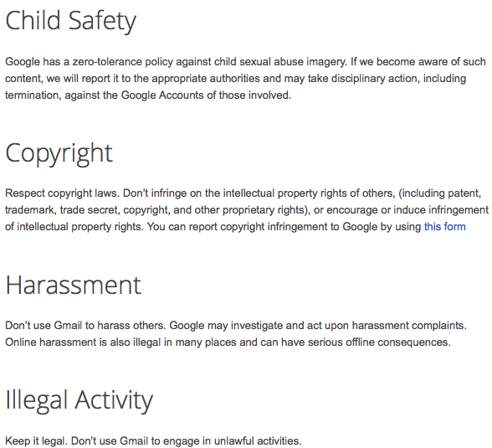
Task: Click the 'Respect copyright laws' sentence
Action: 63,193
